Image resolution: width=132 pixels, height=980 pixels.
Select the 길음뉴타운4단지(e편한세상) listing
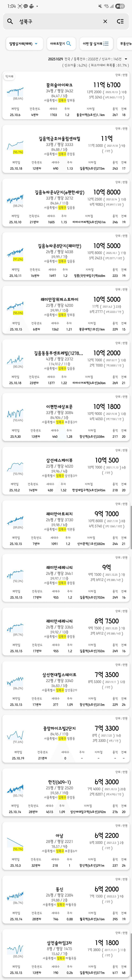tap(59, 193)
